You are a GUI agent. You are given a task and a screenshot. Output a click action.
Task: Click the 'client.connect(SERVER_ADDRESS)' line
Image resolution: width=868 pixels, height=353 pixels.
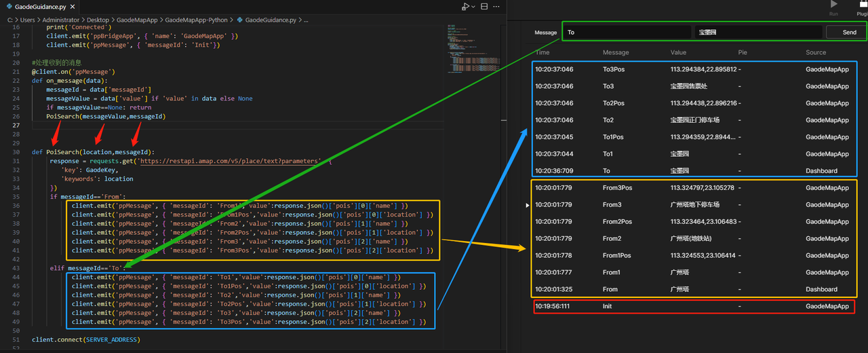(x=85, y=339)
